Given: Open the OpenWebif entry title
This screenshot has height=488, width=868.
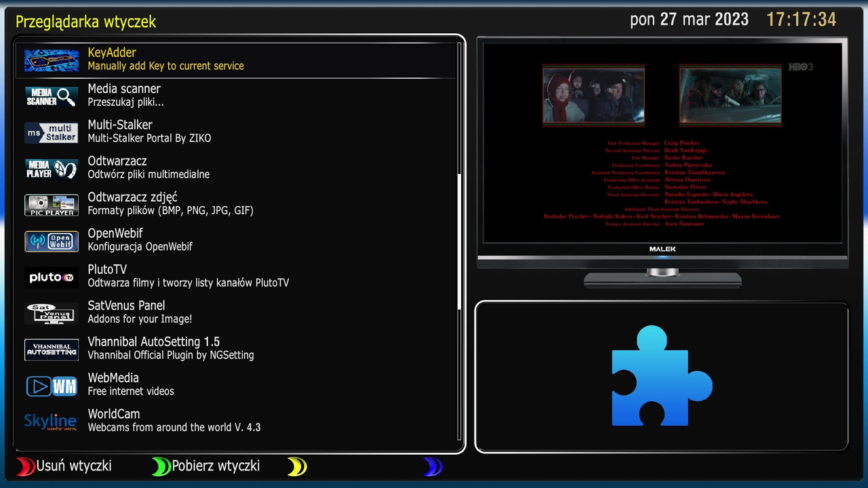Looking at the screenshot, I should point(115,233).
